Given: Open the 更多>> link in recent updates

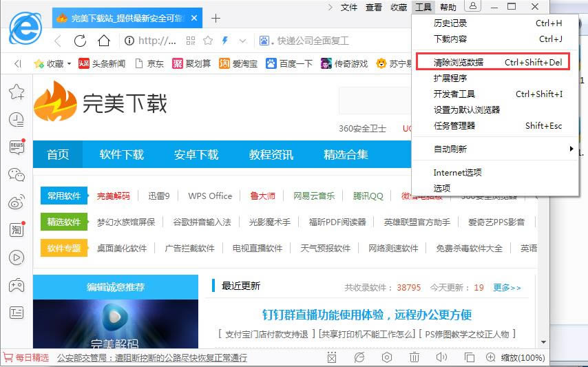Looking at the screenshot, I should [x=507, y=287].
